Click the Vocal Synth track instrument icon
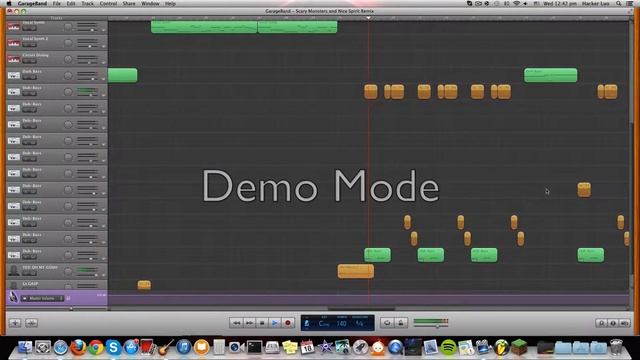Screen dimensions: 640x360 coord(13,27)
